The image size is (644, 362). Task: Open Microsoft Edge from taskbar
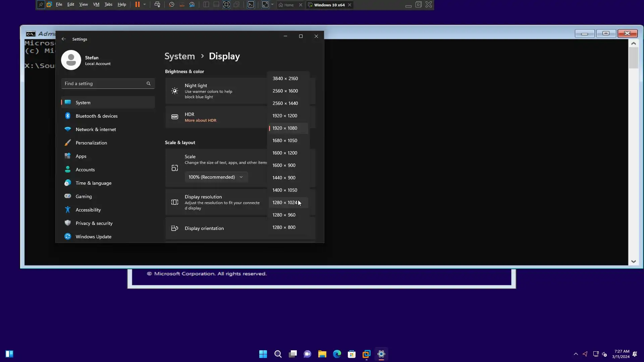(337, 354)
